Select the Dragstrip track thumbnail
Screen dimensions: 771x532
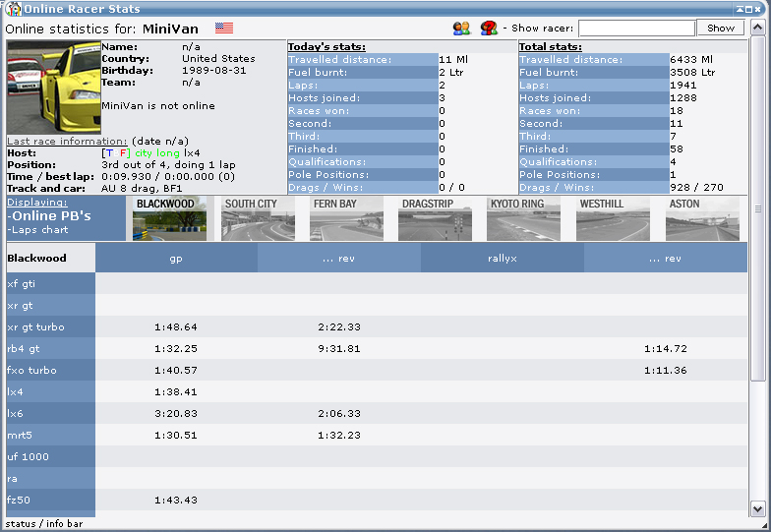(435, 218)
